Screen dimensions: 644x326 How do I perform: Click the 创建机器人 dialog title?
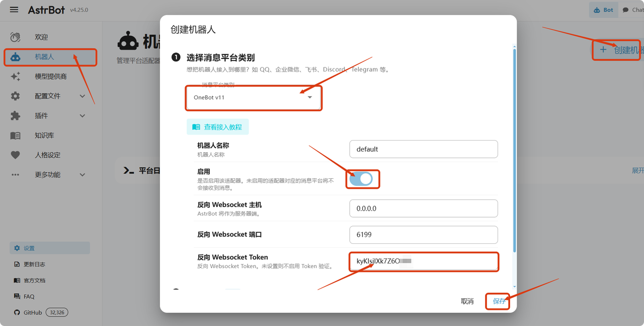tap(193, 30)
